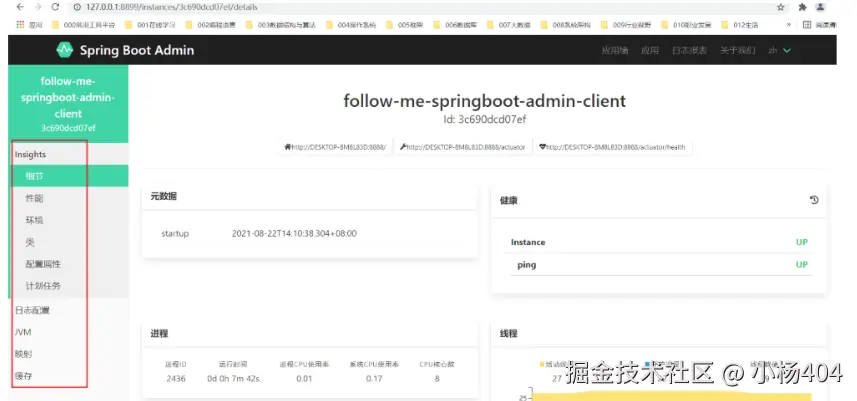Open 映射 in the sidebar
Screen dimensions: 857x401
pos(68,354)
